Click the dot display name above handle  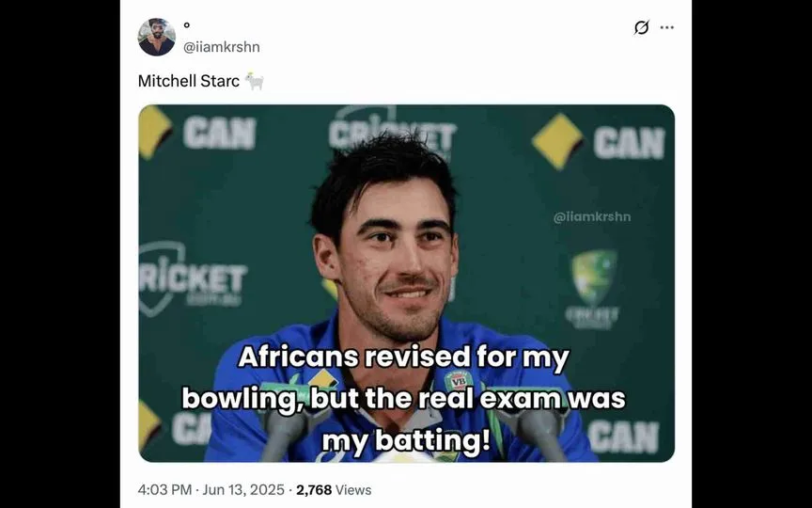pyautogui.click(x=187, y=24)
